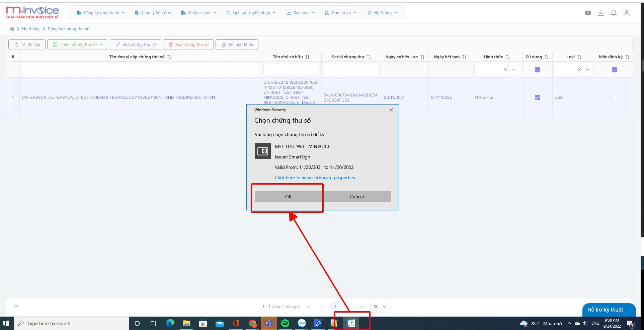
Task: Click Tải dữ liệu button
Action: pyautogui.click(x=27, y=45)
